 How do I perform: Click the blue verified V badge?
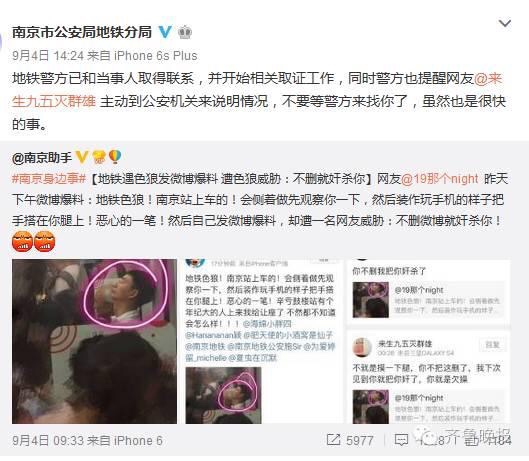(x=165, y=32)
